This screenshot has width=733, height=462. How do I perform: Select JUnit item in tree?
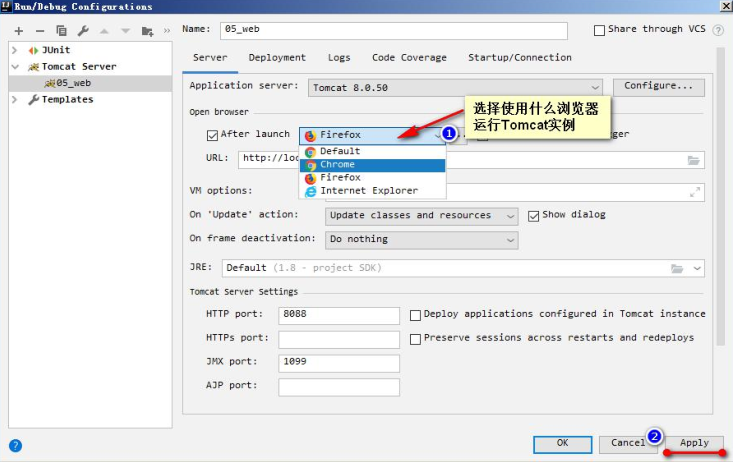[56, 50]
